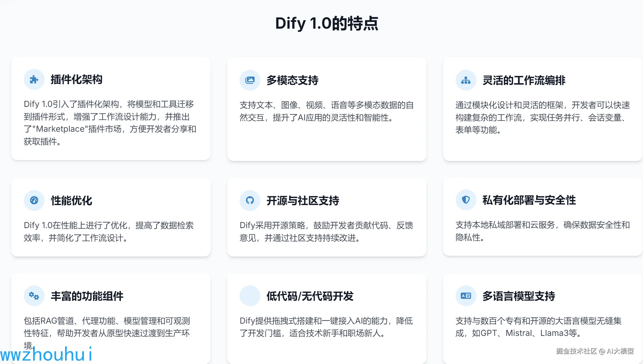Click the circle icon beside 低代码/无代码开发
Image resolution: width=643 pixels, height=364 pixels.
click(250, 296)
